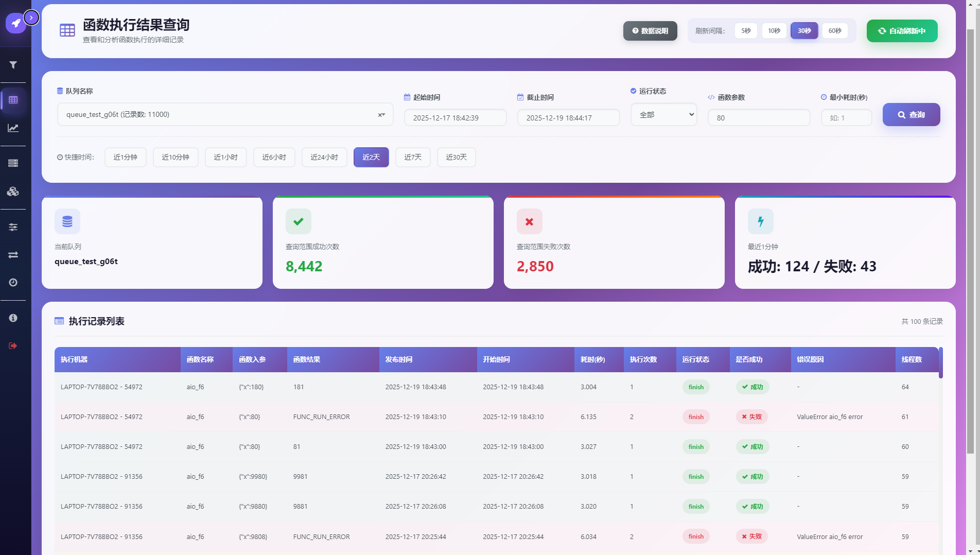The height and width of the screenshot is (555, 980).
Task: Toggle the 自动刷新中 auto-refresh button
Action: click(x=902, y=31)
